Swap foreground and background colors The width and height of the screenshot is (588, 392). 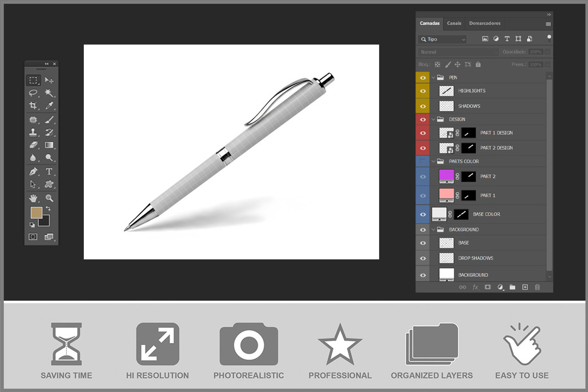[48, 209]
